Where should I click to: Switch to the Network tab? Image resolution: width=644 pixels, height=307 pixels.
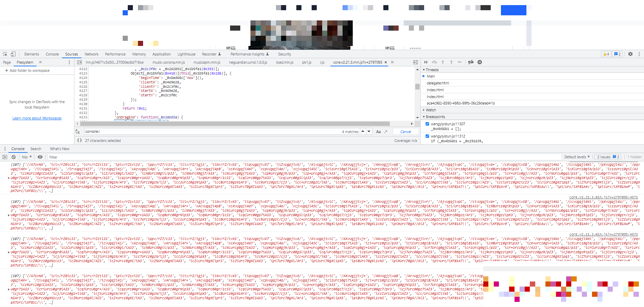91,54
